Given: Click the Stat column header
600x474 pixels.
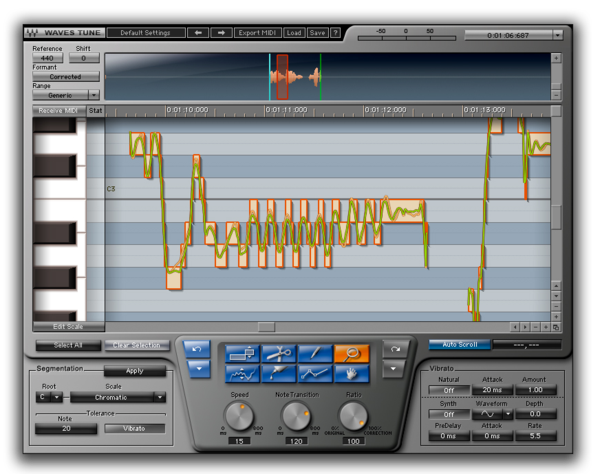Looking at the screenshot, I should point(95,111).
